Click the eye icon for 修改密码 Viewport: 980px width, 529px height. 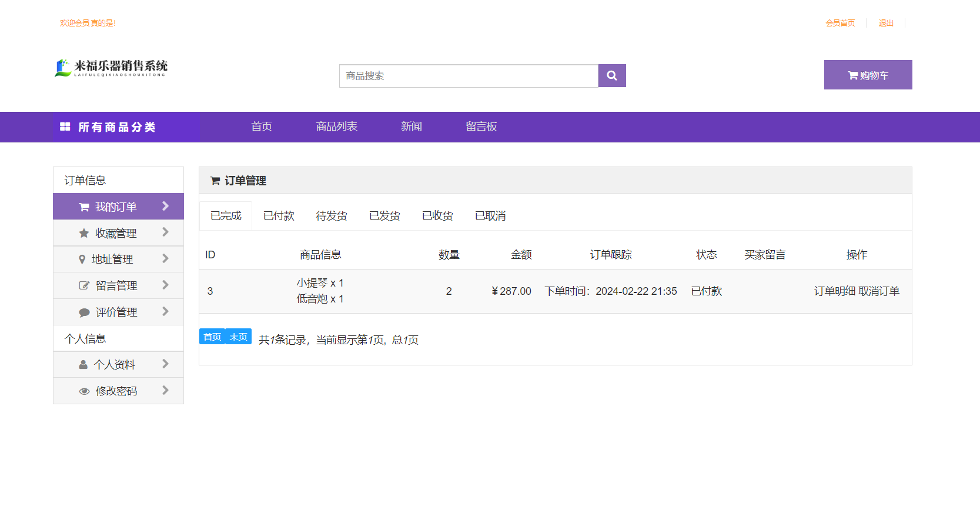[x=84, y=391]
